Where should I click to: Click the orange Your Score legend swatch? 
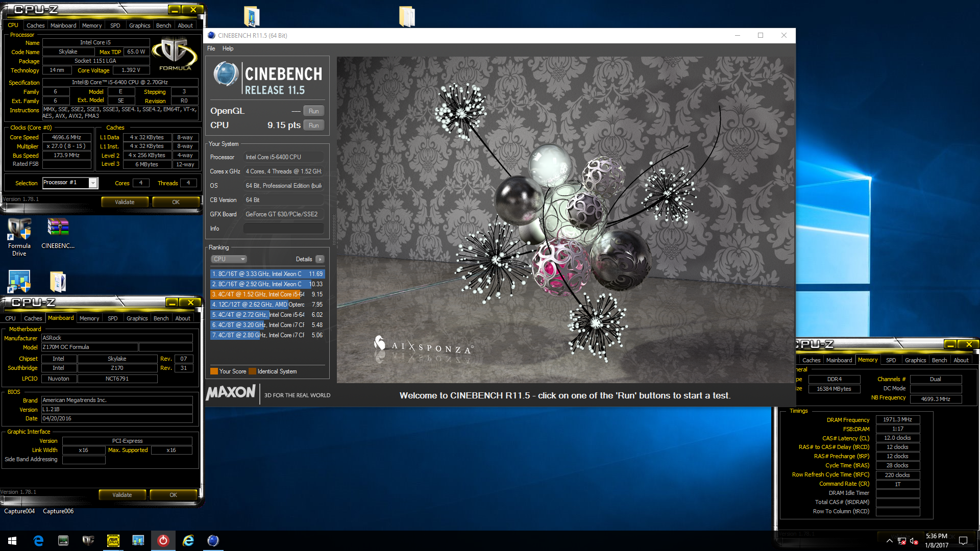[x=214, y=371]
